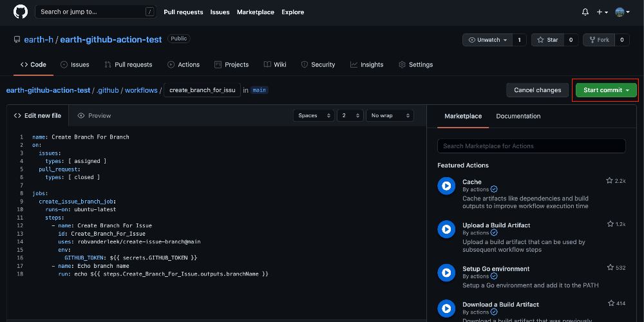Open earth-github-action-test breadcrumb link

[48, 90]
